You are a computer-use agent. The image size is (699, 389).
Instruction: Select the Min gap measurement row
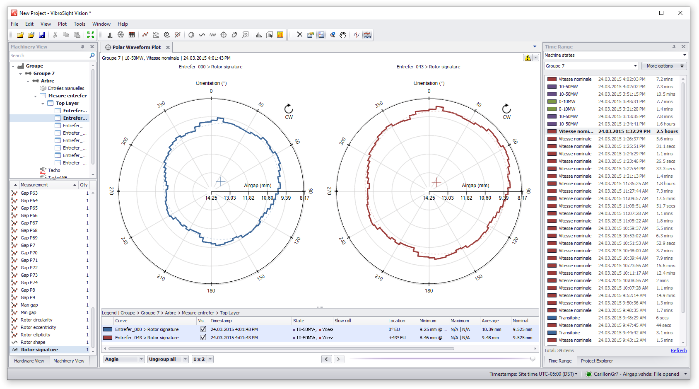[x=49, y=312]
